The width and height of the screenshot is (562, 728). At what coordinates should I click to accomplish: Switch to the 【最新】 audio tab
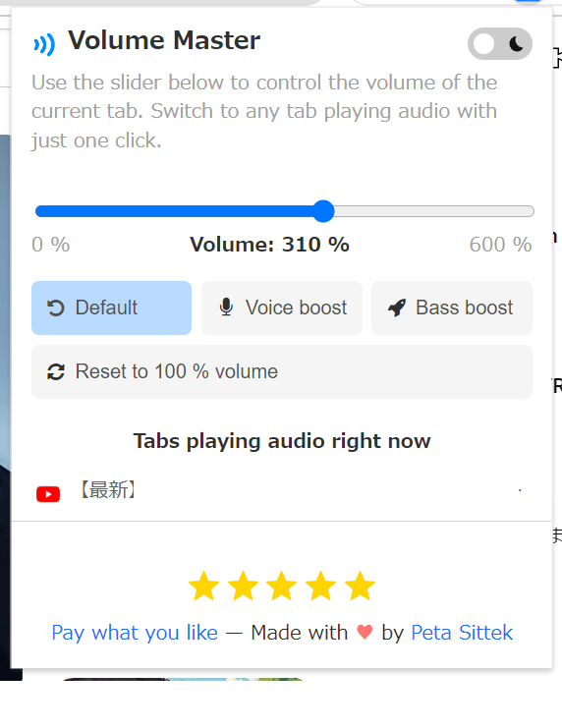pyautogui.click(x=281, y=491)
